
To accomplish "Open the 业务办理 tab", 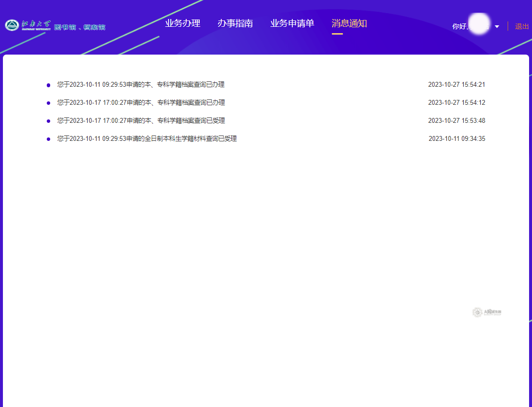I will 183,23.
